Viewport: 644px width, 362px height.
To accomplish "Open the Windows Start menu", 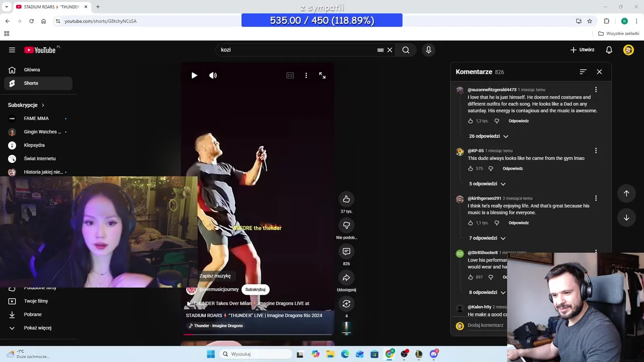I will pyautogui.click(x=211, y=354).
